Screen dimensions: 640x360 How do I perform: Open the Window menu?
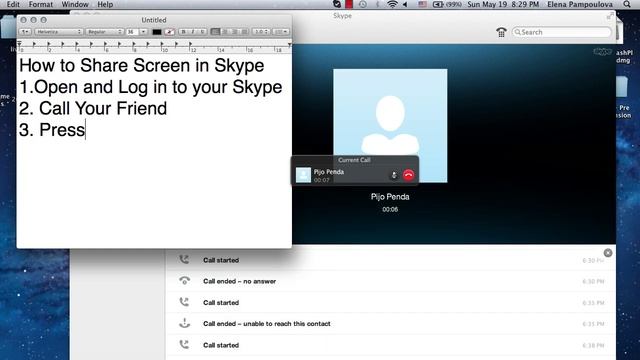point(75,4)
